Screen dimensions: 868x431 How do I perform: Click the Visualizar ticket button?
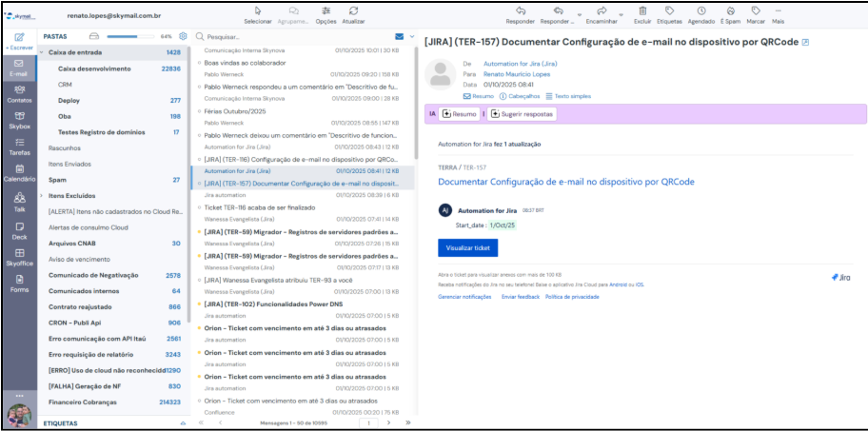point(467,247)
